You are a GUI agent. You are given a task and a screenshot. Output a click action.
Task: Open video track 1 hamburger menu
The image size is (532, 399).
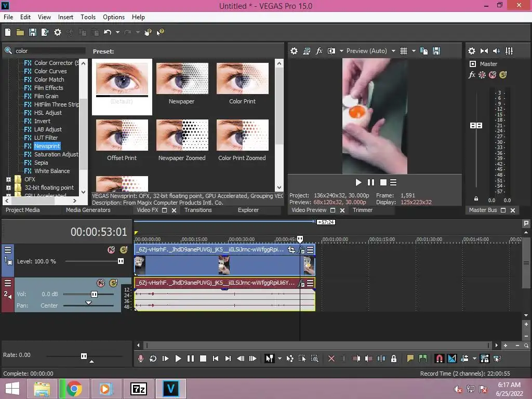pos(8,250)
